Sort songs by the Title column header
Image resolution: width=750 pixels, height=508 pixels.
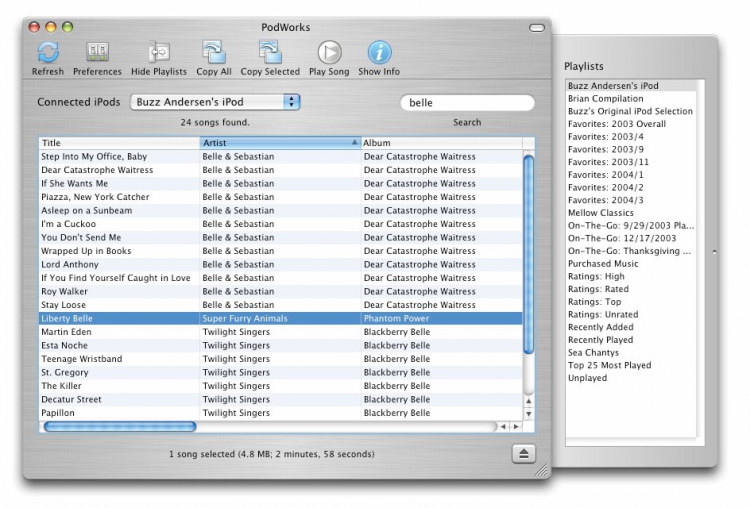click(x=118, y=143)
